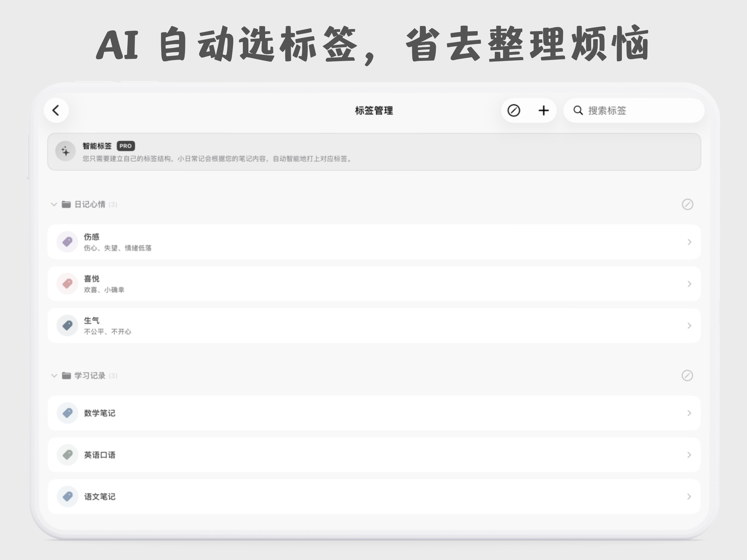
Task: Edit the 学习记录 group via circle icon
Action: tap(687, 375)
